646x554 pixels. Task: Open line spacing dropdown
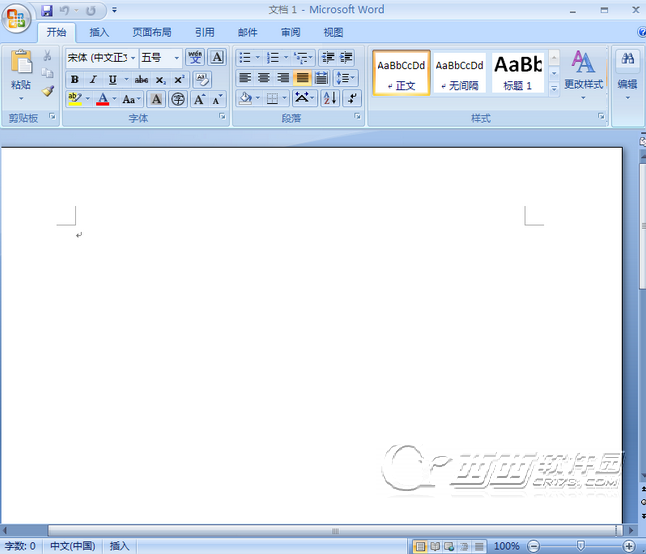(x=345, y=78)
